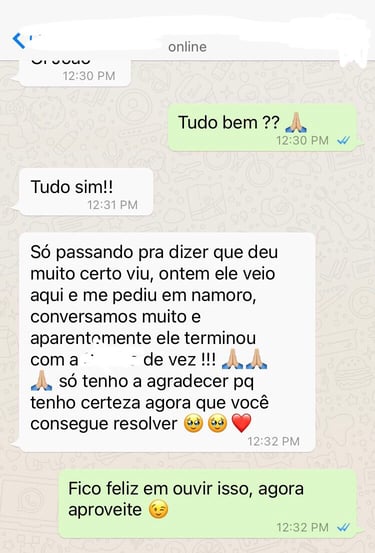Select the Tudo bem ?? sent message

[263, 128]
